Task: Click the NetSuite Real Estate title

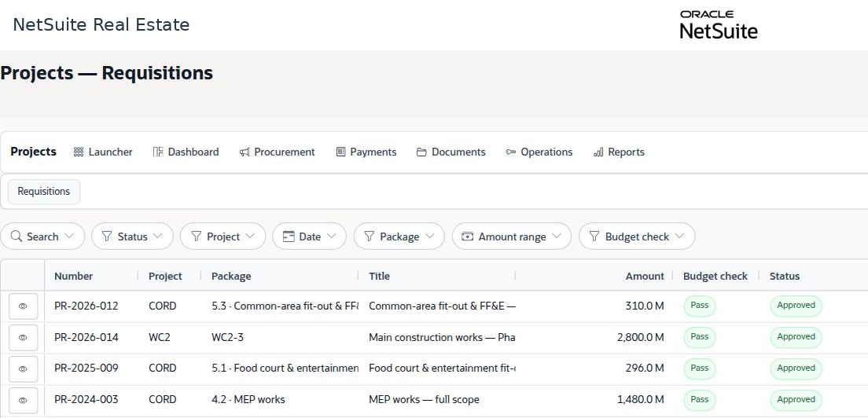Action: point(101,25)
